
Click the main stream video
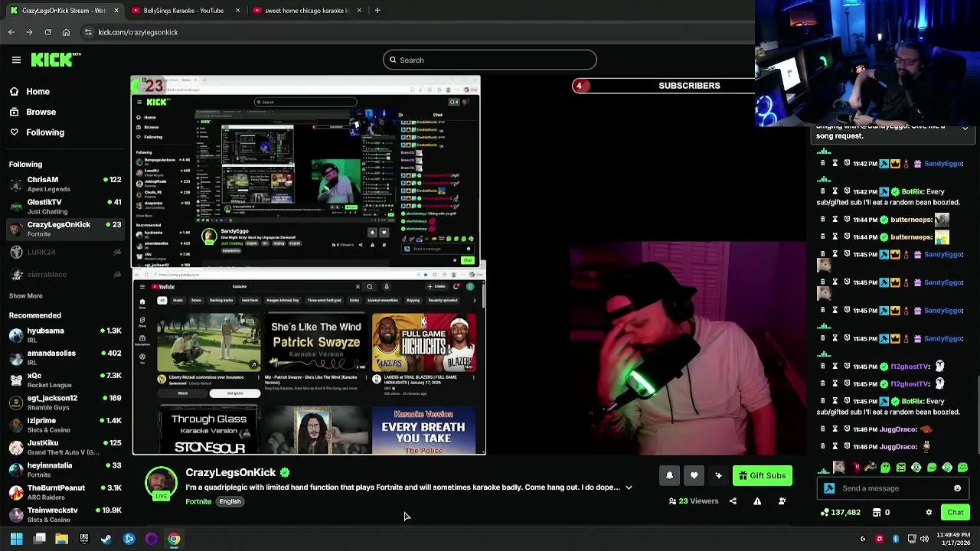tap(469, 266)
